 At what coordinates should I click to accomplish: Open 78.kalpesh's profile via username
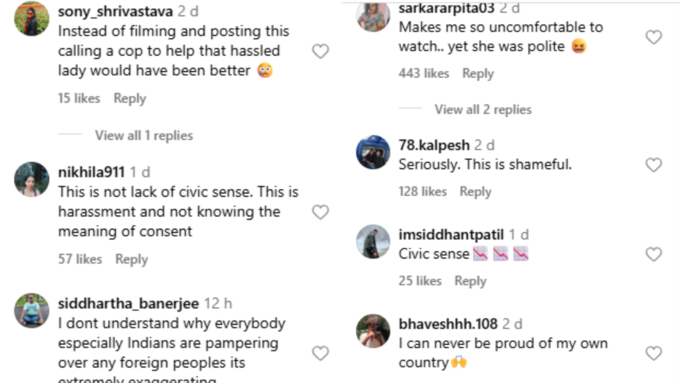tap(434, 145)
